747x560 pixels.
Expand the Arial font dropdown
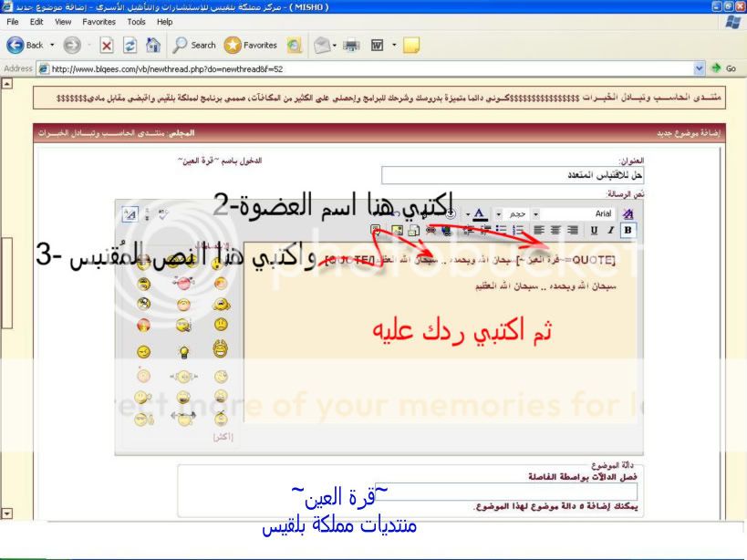click(536, 213)
